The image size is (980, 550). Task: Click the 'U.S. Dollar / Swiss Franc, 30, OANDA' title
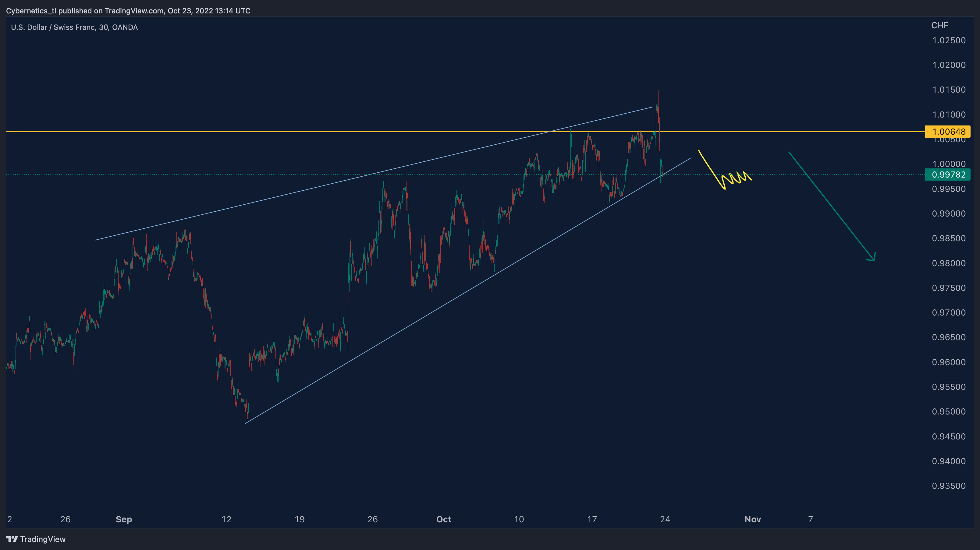point(74,27)
